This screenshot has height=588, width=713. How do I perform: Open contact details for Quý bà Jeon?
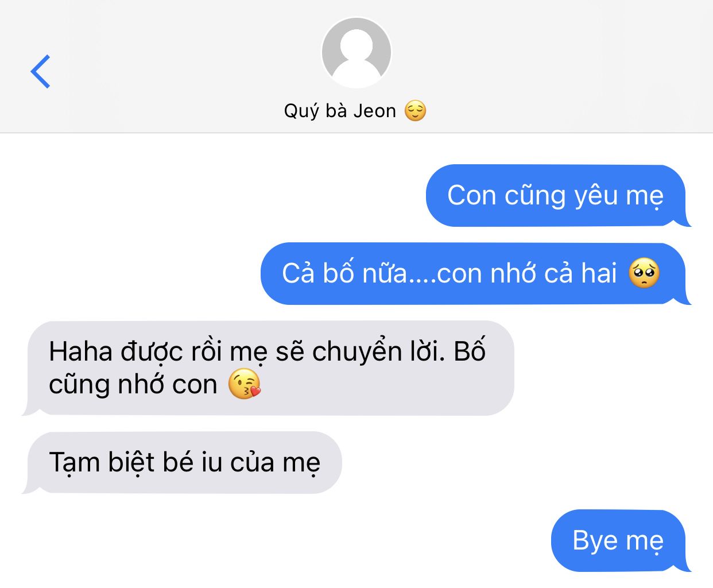click(x=355, y=111)
